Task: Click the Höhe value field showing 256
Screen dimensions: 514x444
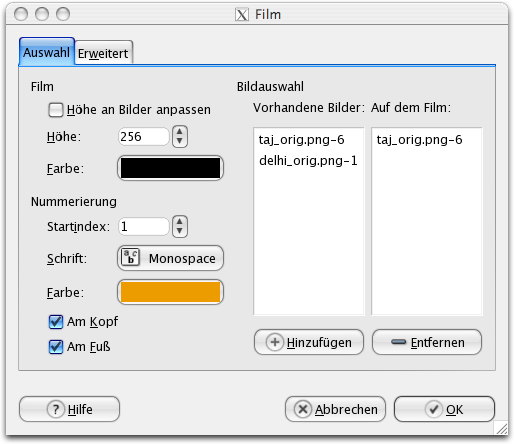Action: (144, 137)
